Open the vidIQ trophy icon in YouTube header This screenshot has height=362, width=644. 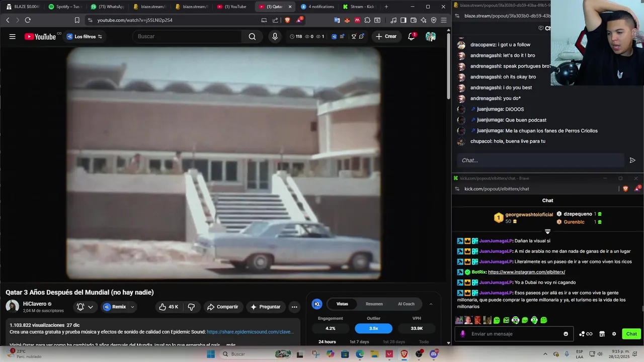pyautogui.click(x=354, y=36)
